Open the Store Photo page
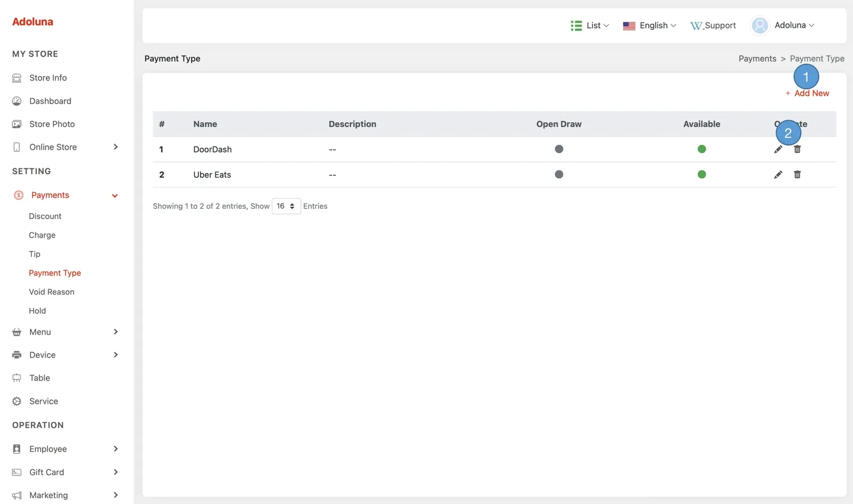853x504 pixels. click(52, 124)
